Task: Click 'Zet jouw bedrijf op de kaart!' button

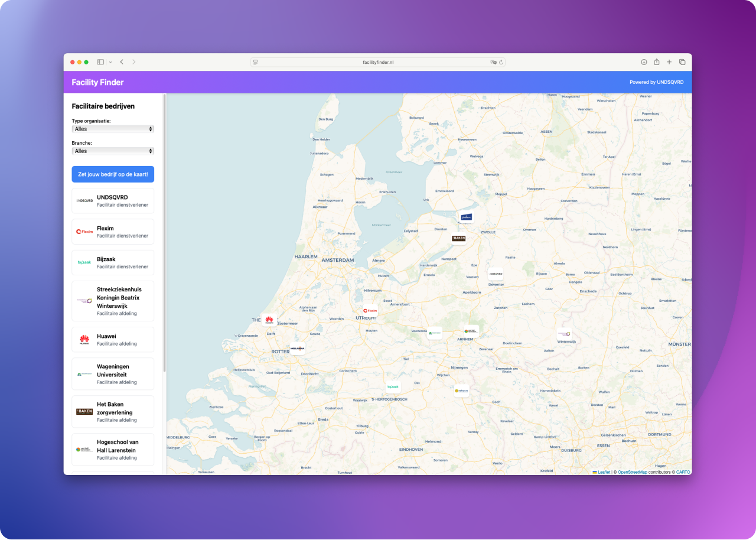Action: 113,174
